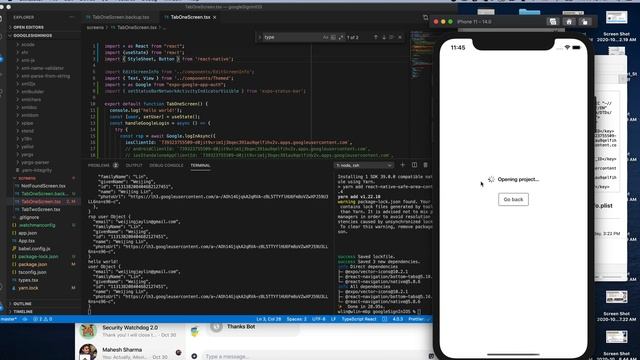
Task: Click 'UTF-8' encoding in status bar
Action: point(318,319)
